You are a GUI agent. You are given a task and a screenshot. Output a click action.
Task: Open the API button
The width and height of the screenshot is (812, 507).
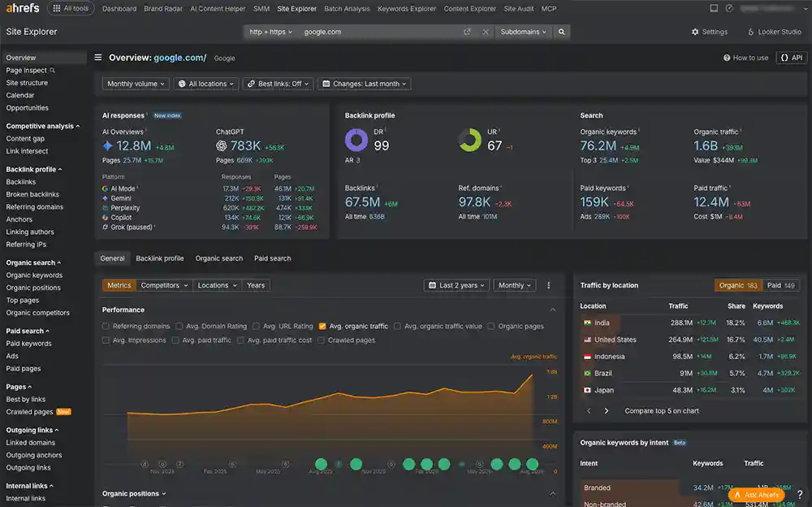pos(791,58)
